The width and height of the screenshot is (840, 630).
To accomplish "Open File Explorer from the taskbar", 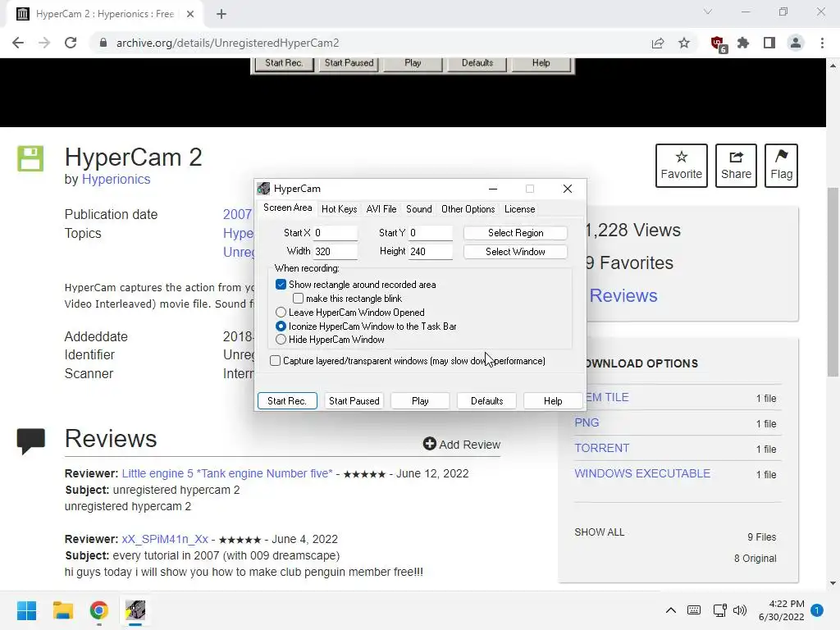I will coord(62,610).
